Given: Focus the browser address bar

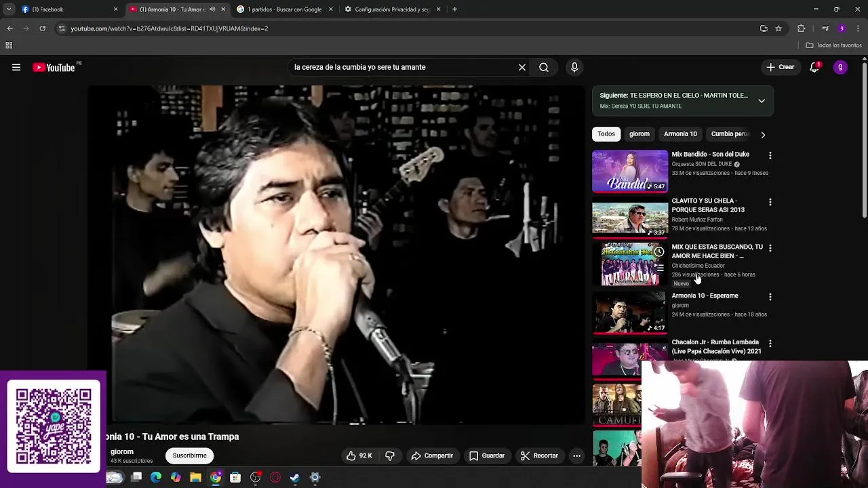Looking at the screenshot, I should point(407,28).
